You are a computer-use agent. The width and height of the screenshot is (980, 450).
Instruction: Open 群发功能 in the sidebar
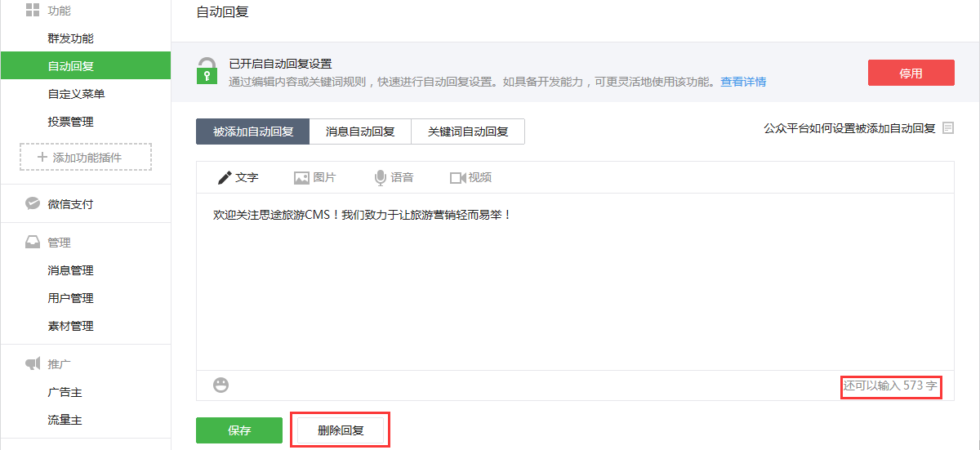71,38
